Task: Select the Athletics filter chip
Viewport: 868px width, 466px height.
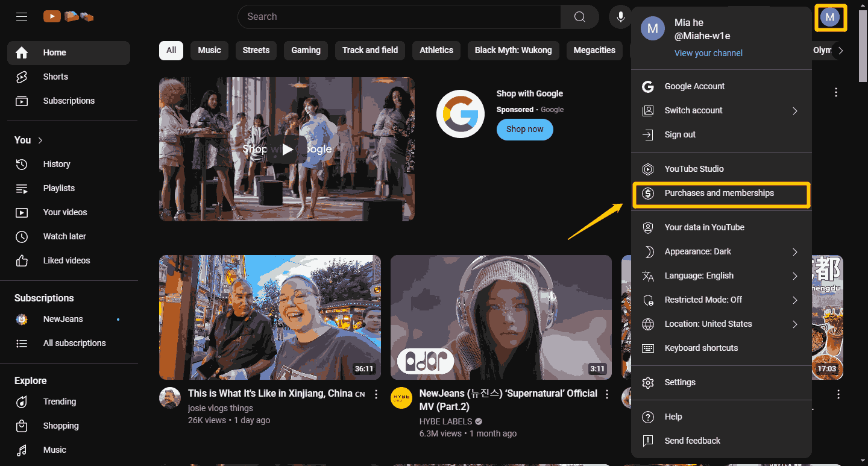Action: tap(436, 50)
